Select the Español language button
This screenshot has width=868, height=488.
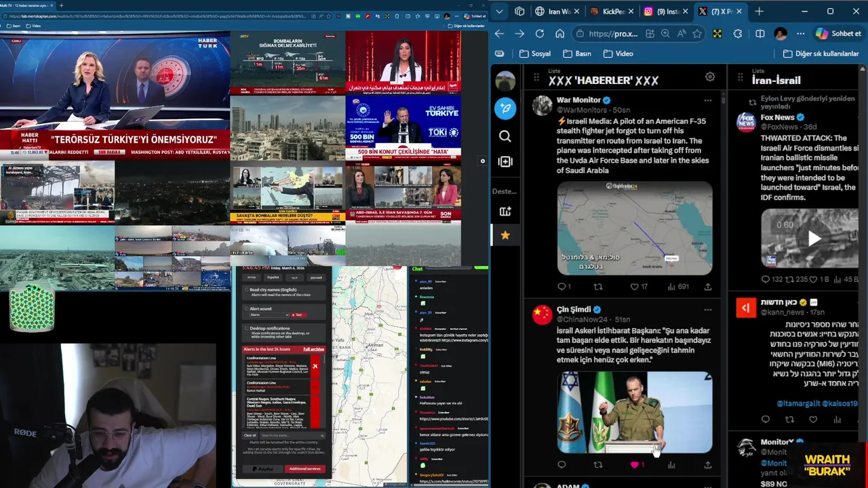(x=273, y=277)
